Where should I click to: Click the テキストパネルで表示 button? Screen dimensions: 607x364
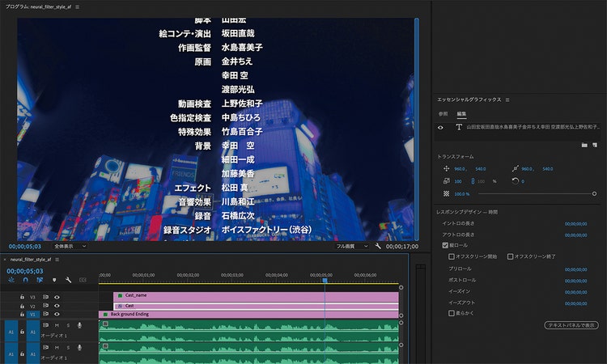point(571,325)
